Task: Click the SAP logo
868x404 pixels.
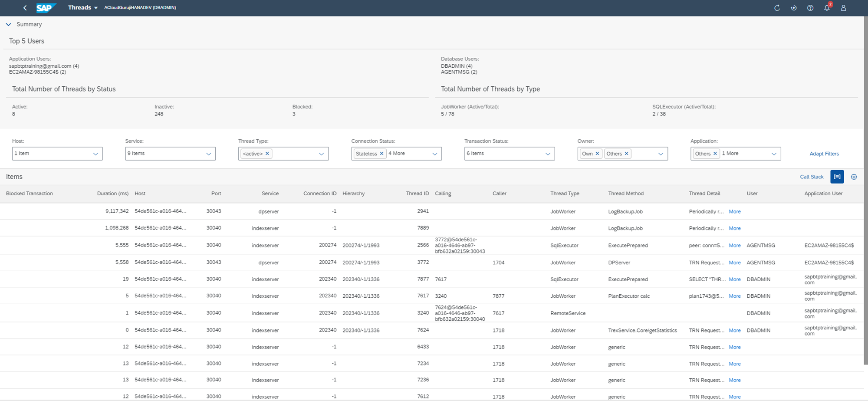Action: pos(46,8)
